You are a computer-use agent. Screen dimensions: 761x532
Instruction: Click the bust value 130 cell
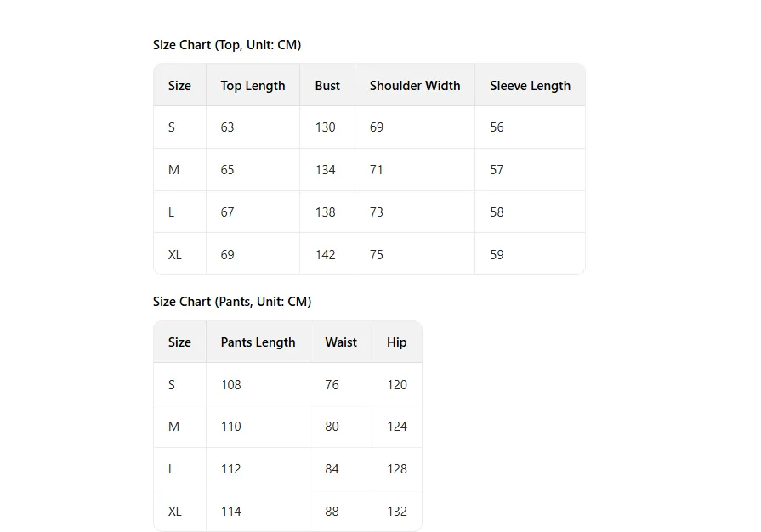click(326, 127)
